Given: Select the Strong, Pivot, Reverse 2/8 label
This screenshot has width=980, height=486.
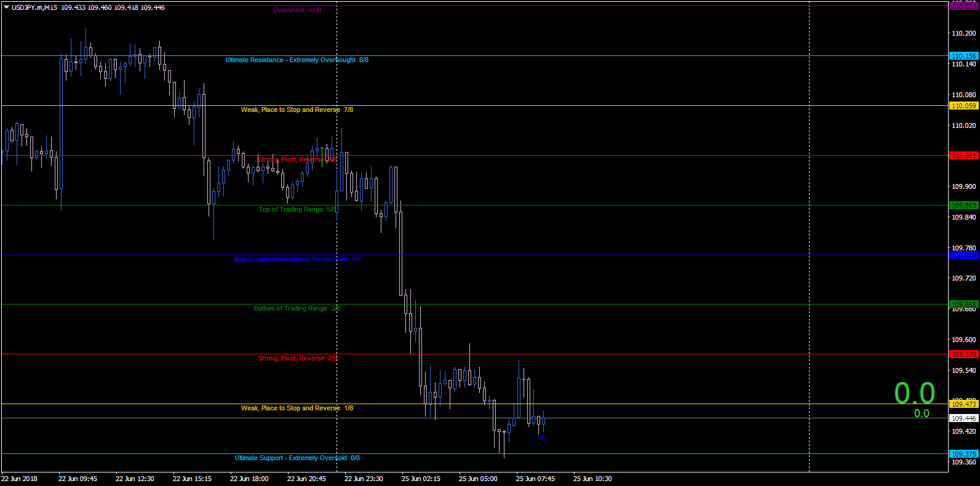Looking at the screenshot, I should tap(297, 358).
